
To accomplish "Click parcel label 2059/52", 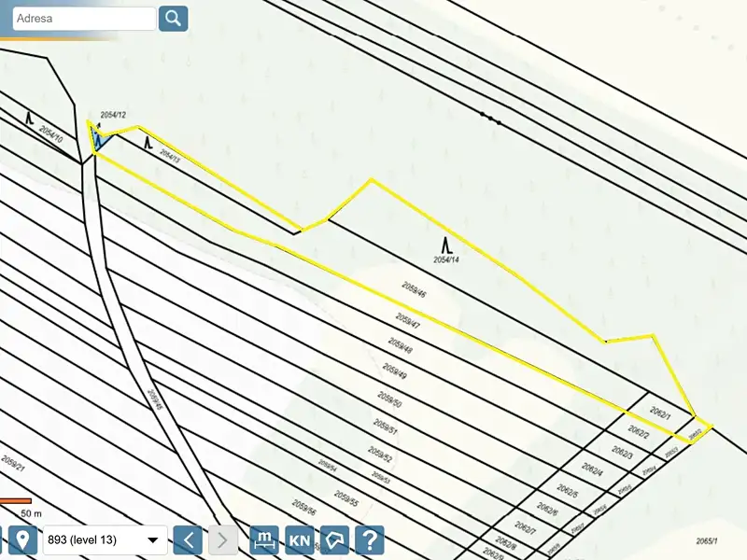I will click(x=380, y=455).
